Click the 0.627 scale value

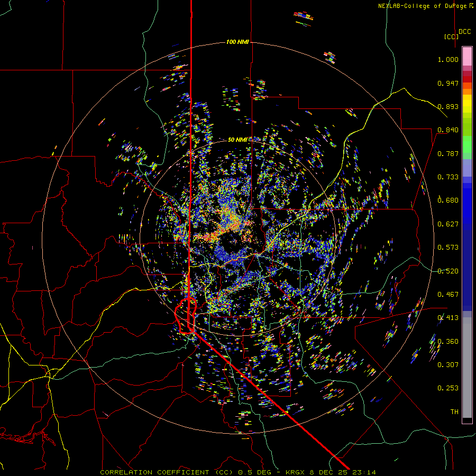[x=448, y=224]
